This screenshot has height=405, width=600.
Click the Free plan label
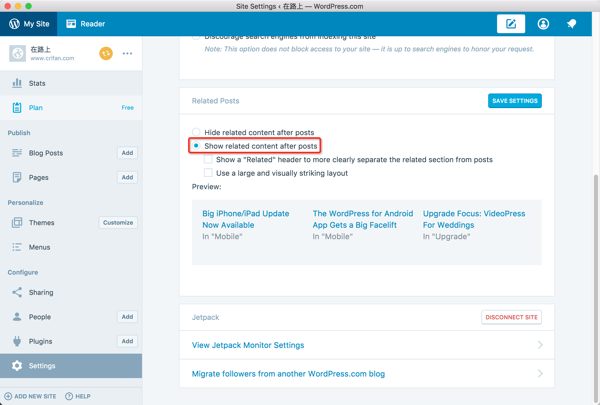pyautogui.click(x=127, y=108)
